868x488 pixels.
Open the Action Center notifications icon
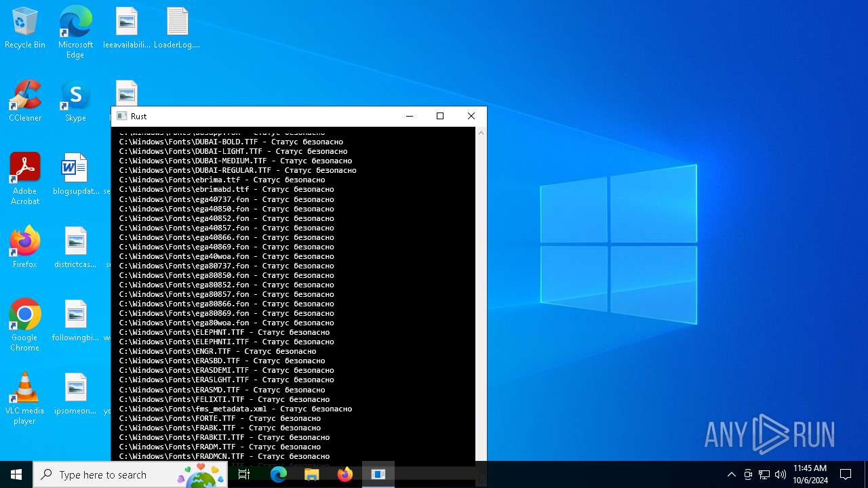point(846,474)
